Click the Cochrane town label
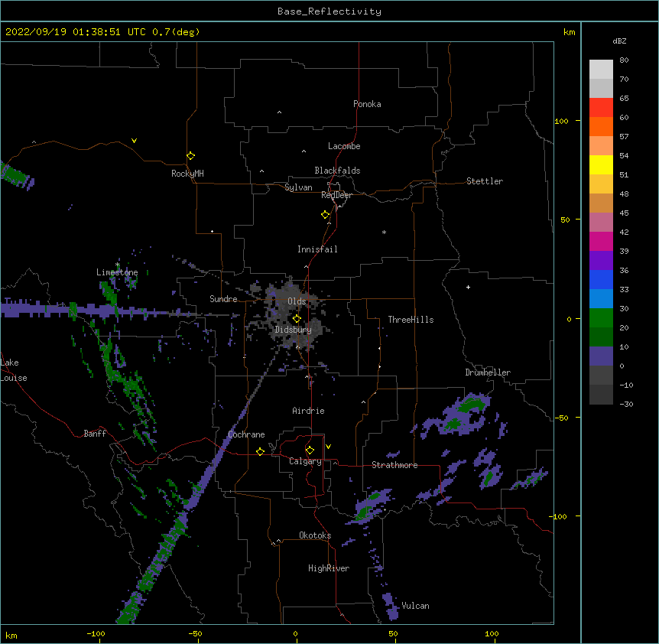The image size is (659, 644). coord(246,434)
